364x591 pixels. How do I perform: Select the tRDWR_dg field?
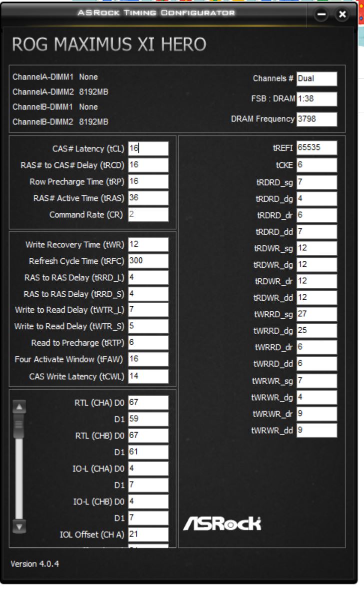[317, 265]
